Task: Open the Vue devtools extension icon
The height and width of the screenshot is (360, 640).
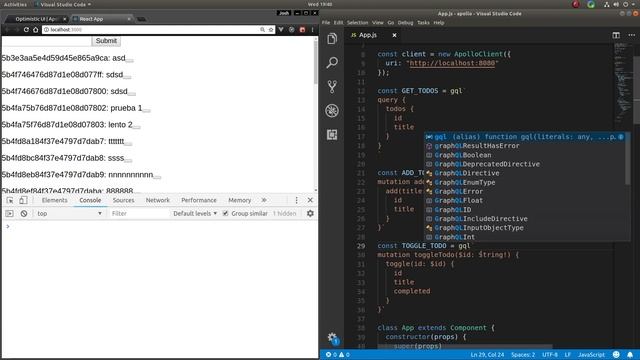Action: click(281, 30)
